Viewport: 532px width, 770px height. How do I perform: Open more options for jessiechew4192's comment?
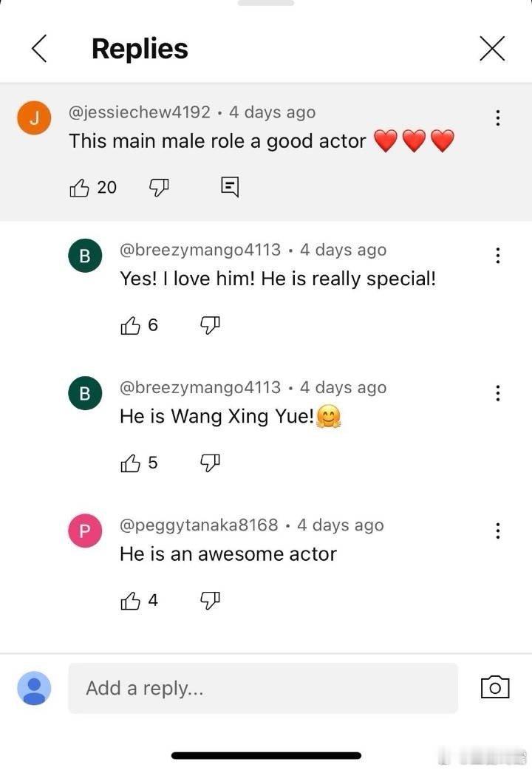pos(498,117)
